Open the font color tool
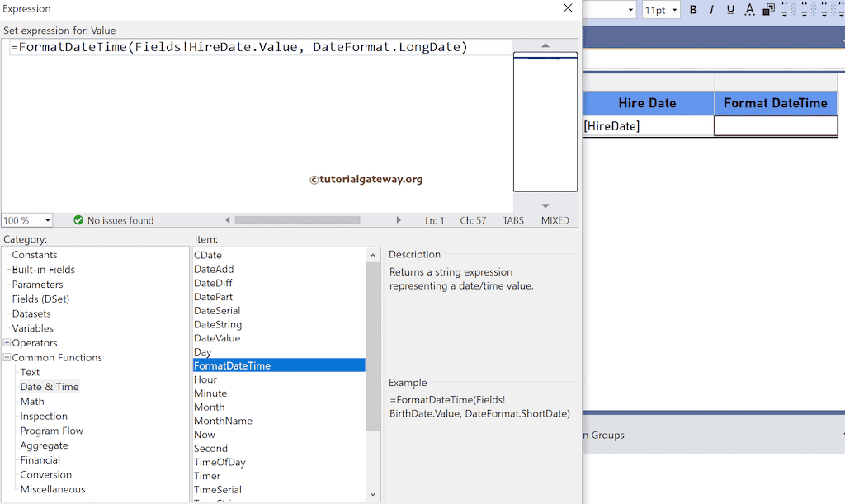 pyautogui.click(x=749, y=10)
